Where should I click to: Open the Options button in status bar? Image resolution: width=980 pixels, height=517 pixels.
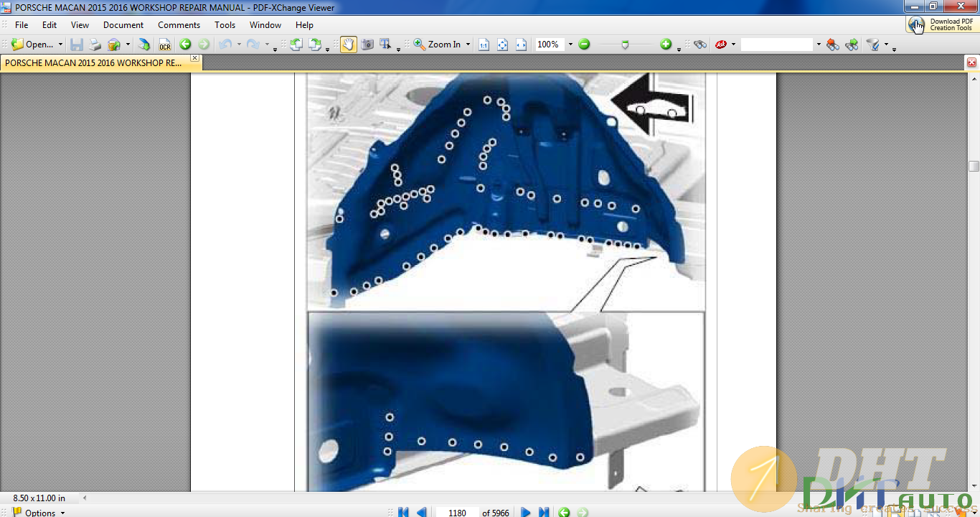point(39,512)
